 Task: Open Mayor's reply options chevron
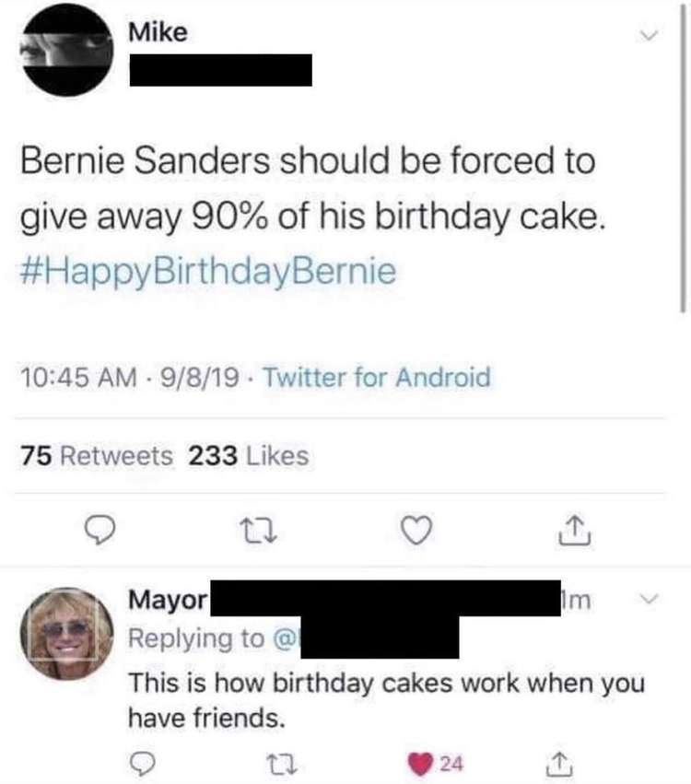click(x=649, y=599)
